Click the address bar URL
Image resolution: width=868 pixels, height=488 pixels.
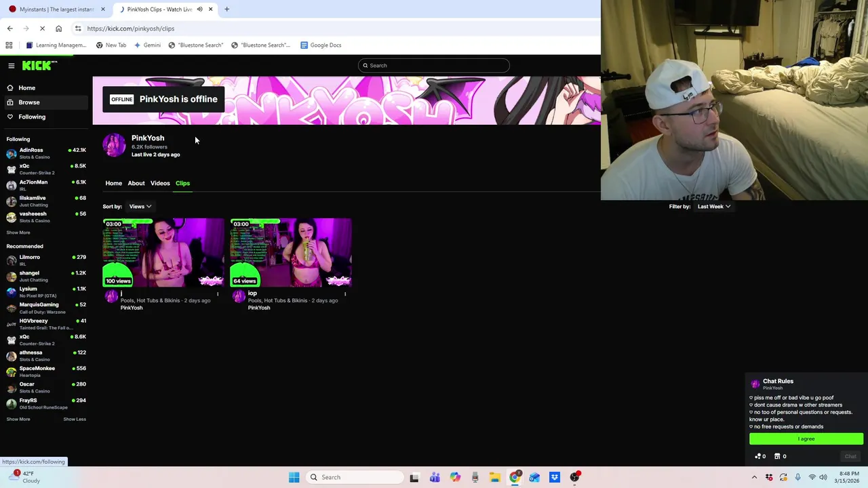coord(131,28)
